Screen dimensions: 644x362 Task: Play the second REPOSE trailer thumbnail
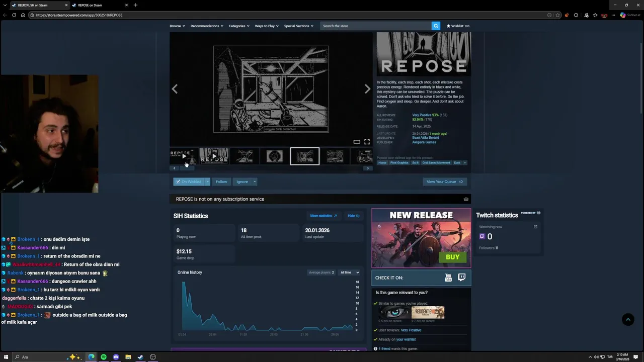214,156
